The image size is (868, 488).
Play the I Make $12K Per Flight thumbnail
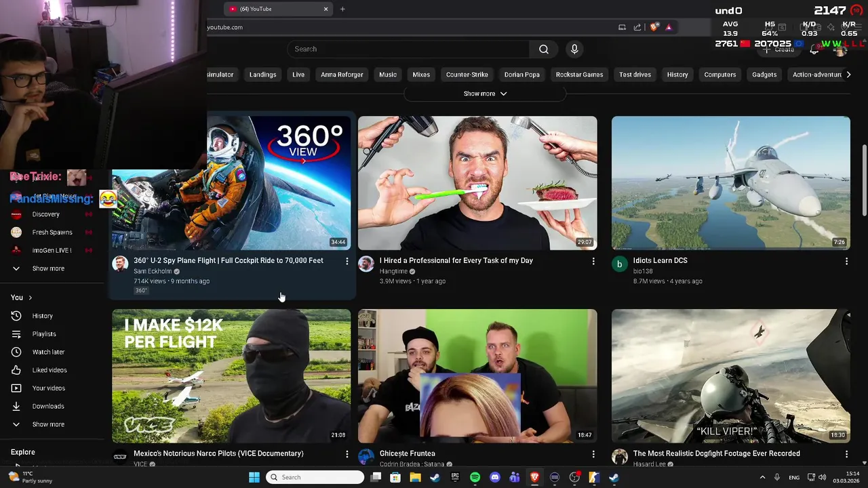(231, 376)
